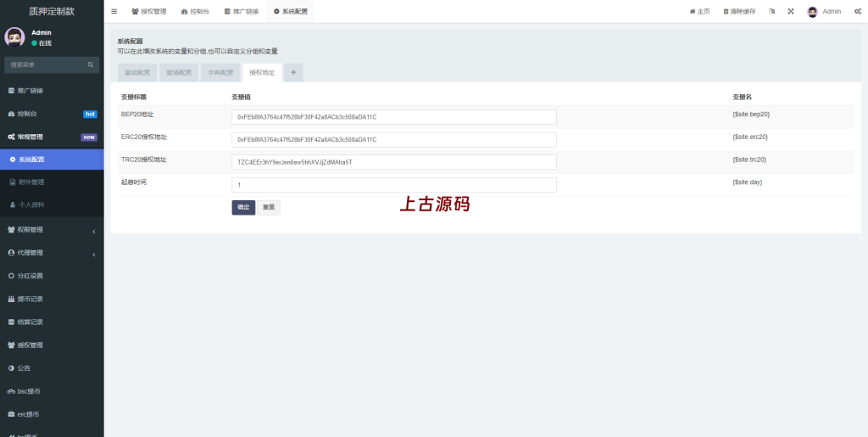Open 推广链接 in the sidebar menu
This screenshot has width=868, height=437.
pyautogui.click(x=52, y=90)
